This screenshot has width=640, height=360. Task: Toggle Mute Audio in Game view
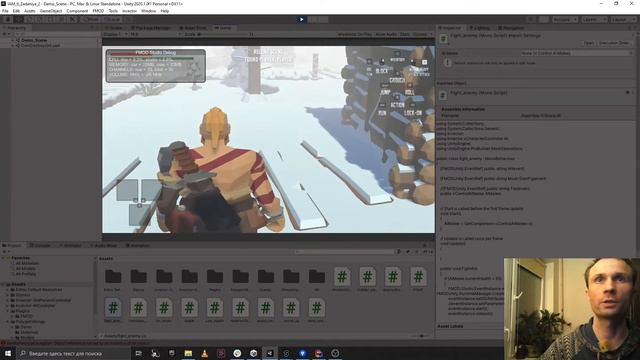[386, 34]
